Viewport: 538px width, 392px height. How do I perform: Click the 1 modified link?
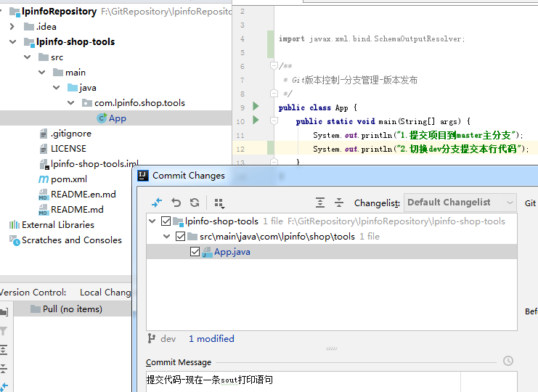tap(211, 339)
